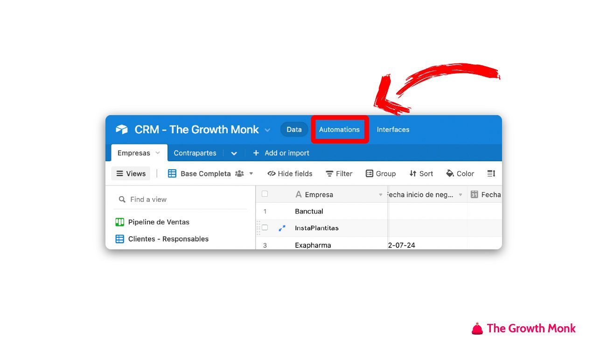
Task: Grab the InstaPlantitas row drag handle
Action: pos(258,228)
